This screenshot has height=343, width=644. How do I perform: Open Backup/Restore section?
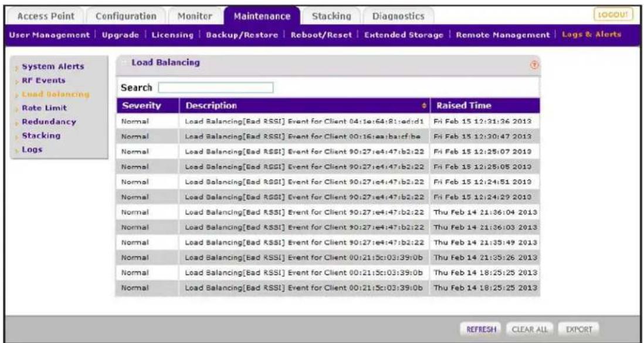click(x=242, y=35)
